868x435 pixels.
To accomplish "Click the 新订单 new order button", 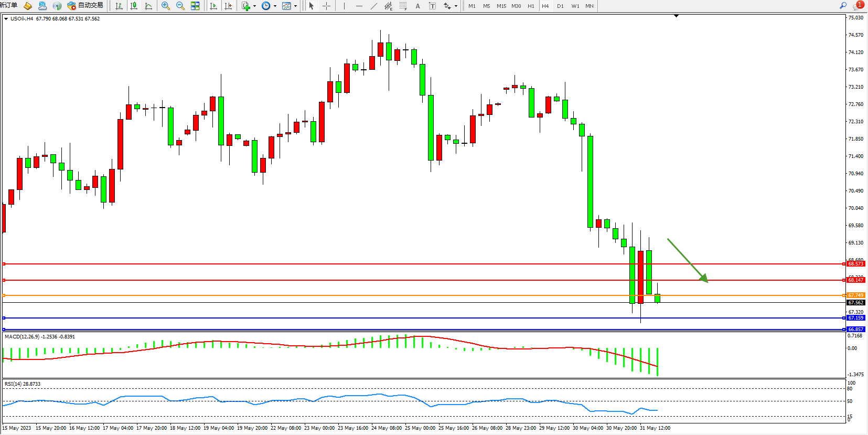I will pos(8,5).
